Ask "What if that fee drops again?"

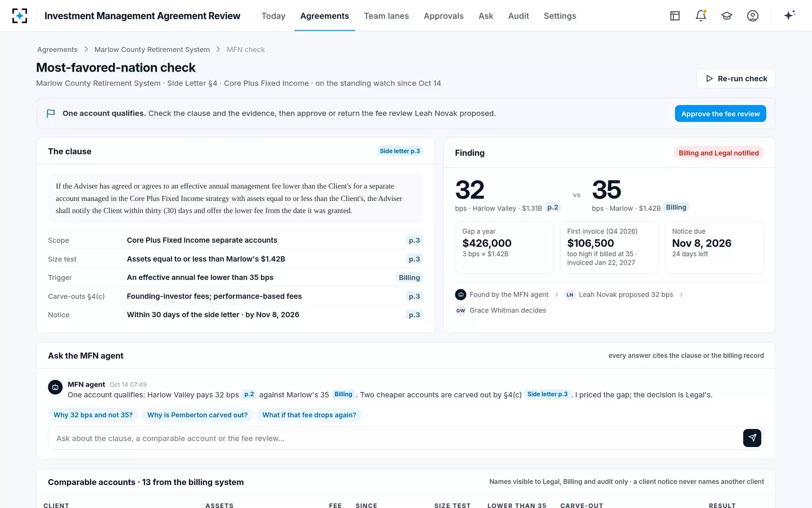309,415
